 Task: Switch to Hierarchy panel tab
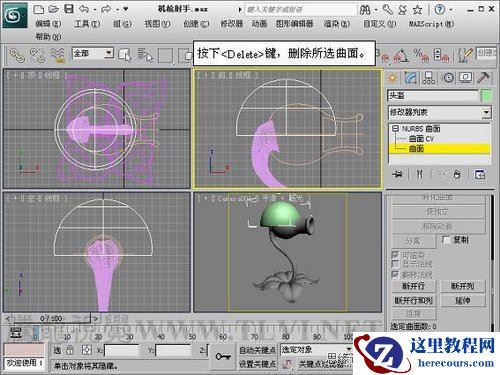click(x=429, y=78)
